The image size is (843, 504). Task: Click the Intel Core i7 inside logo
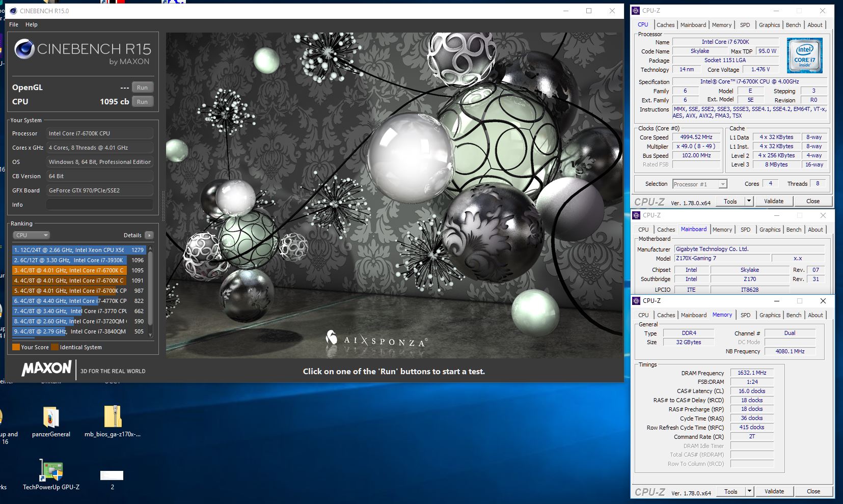pos(804,55)
